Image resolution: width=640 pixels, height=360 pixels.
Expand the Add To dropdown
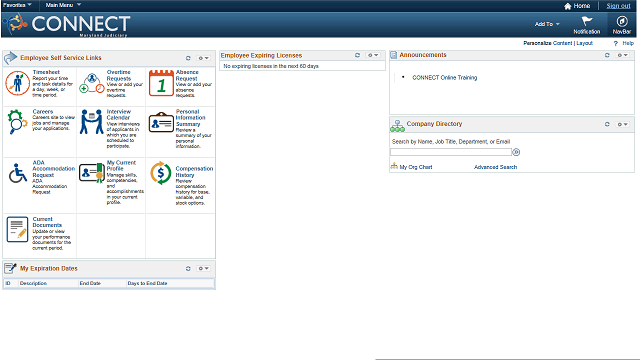pyautogui.click(x=547, y=24)
